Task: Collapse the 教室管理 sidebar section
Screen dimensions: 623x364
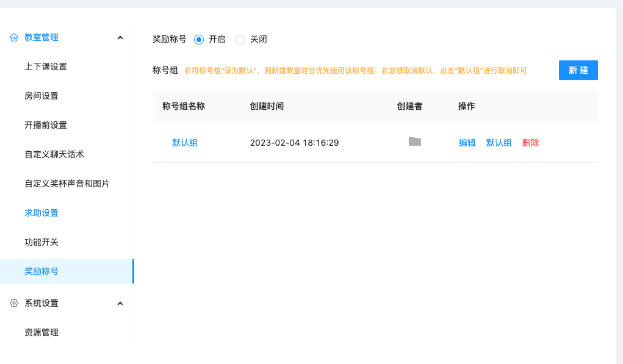Action: 120,37
